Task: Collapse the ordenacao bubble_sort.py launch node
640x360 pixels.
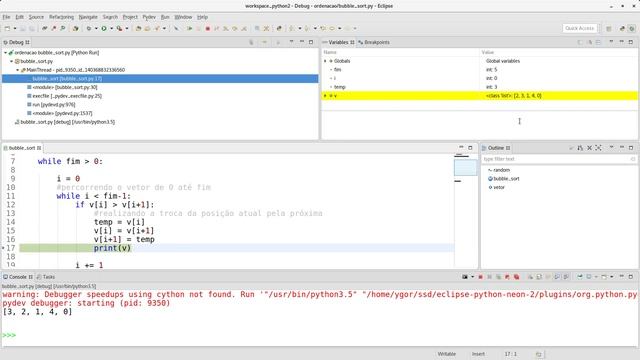Action: click(x=6, y=53)
